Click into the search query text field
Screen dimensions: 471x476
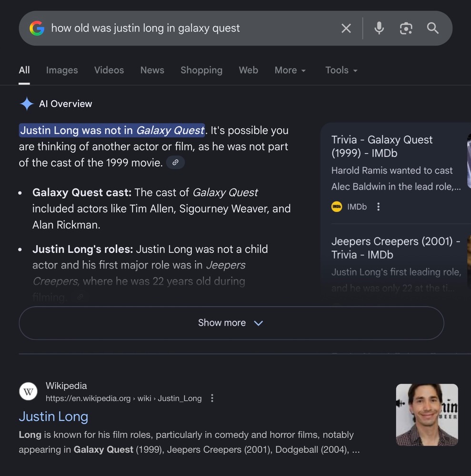pos(190,29)
